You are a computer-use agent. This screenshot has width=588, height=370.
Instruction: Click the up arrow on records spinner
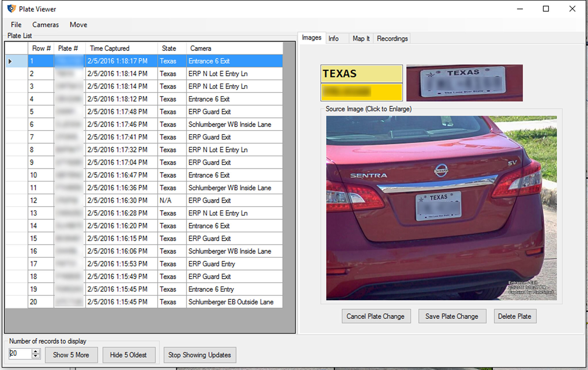(36, 351)
